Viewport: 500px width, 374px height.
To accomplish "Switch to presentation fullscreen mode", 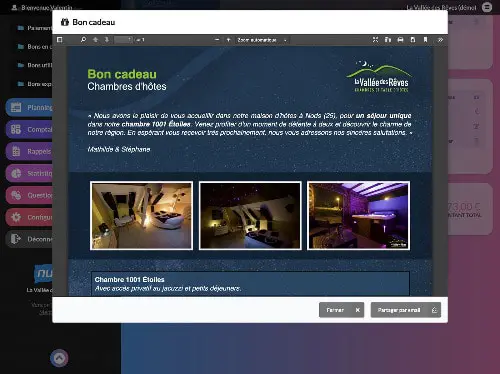I will pyautogui.click(x=375, y=40).
